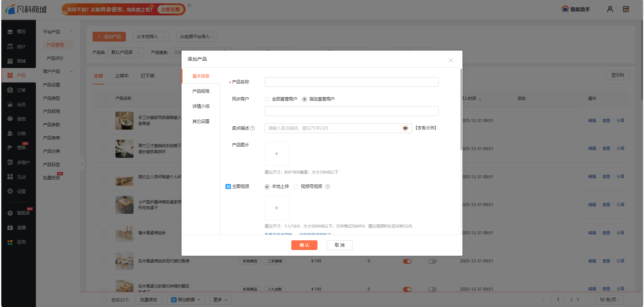Open the user account icon in header
Screen dimensions: 644x307
(610, 9)
